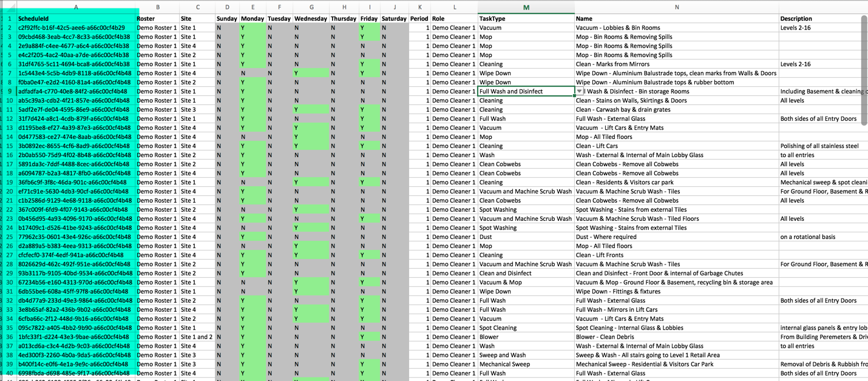
Task: Select the row 20 header
Action: click(9, 192)
